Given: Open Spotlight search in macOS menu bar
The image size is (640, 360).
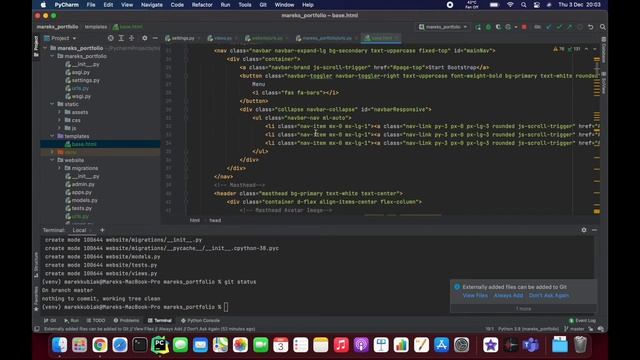Looking at the screenshot, I should coord(523,5).
